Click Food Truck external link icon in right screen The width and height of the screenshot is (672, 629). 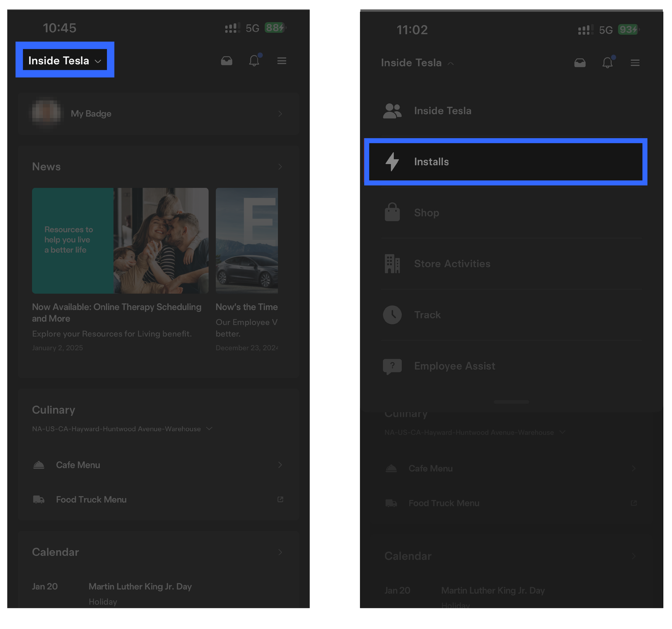click(634, 503)
